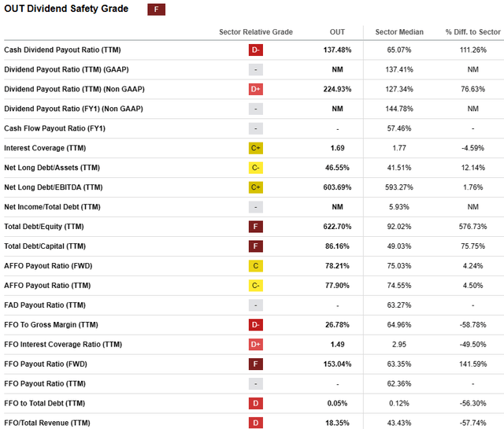Screen dimensions: 504x429
Task: Open the Total Debt/Equity (TTM) metric
Action: pyautogui.click(x=44, y=226)
